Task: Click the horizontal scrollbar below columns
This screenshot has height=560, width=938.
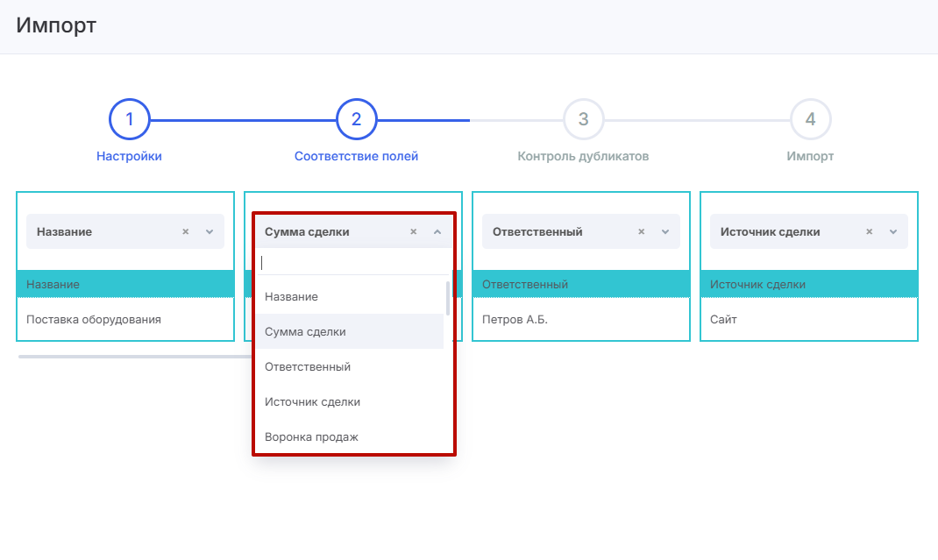Action: pyautogui.click(x=131, y=357)
